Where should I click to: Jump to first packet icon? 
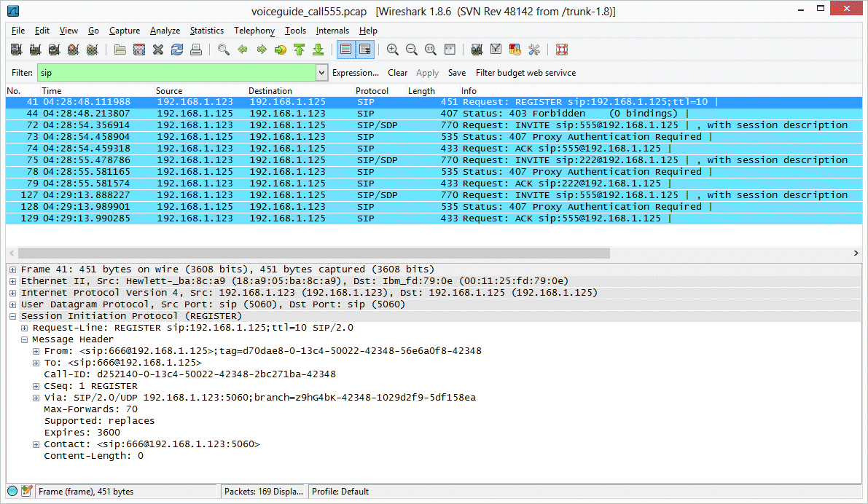pos(300,50)
